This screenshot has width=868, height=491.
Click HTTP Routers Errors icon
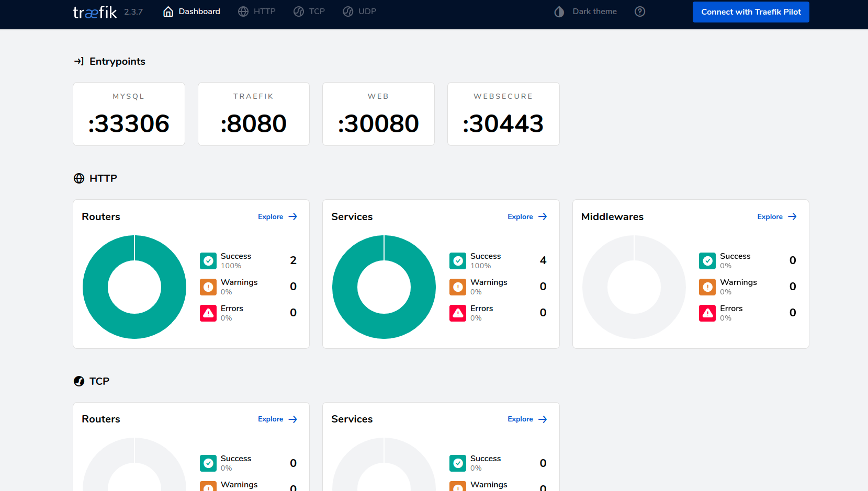point(208,313)
